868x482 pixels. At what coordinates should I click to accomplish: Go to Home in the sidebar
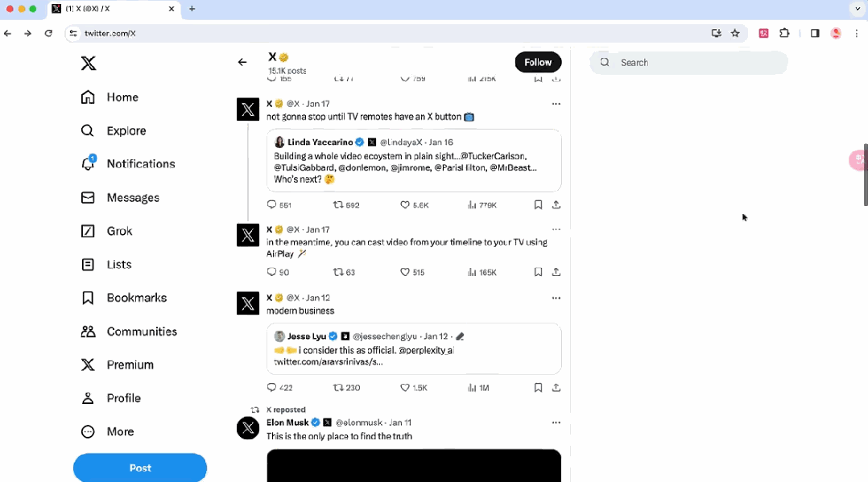point(110,97)
